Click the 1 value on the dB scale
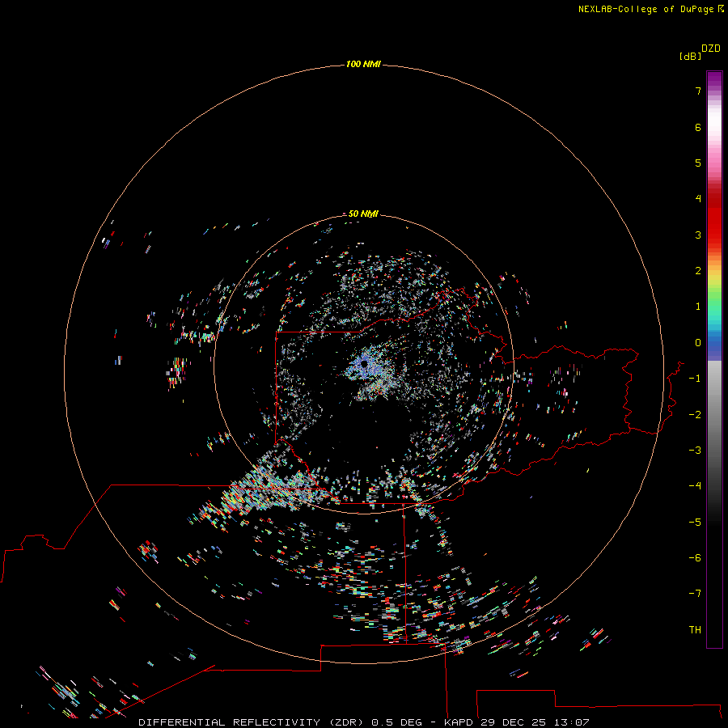The image size is (728, 728). (698, 307)
